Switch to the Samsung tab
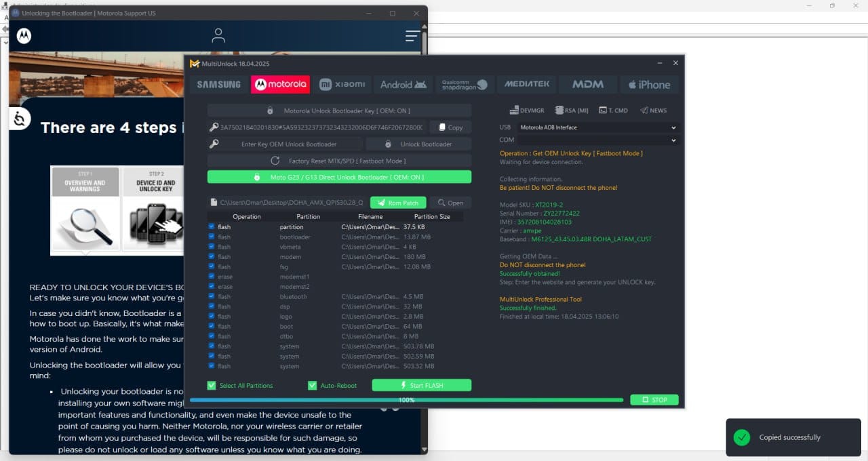This screenshot has height=461, width=868. pos(218,85)
